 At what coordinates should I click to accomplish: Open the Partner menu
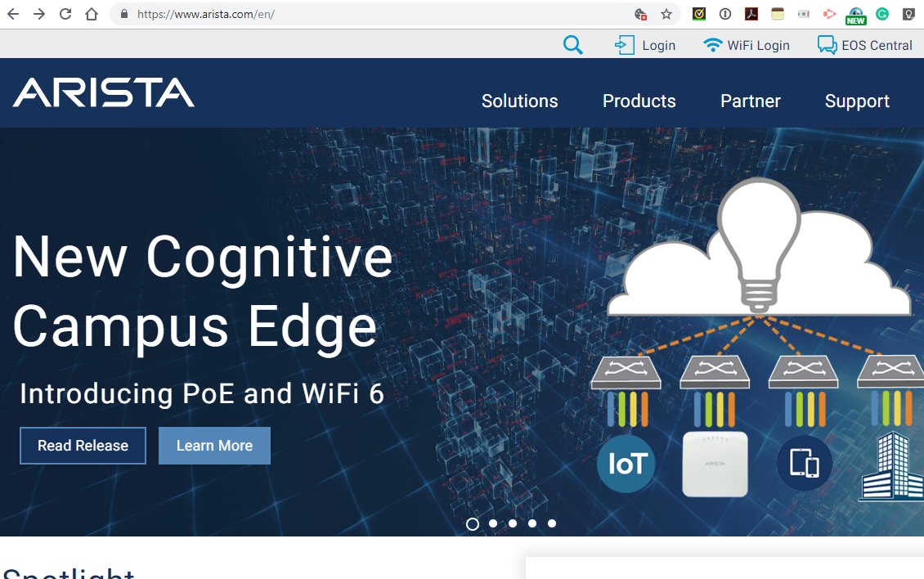[750, 101]
